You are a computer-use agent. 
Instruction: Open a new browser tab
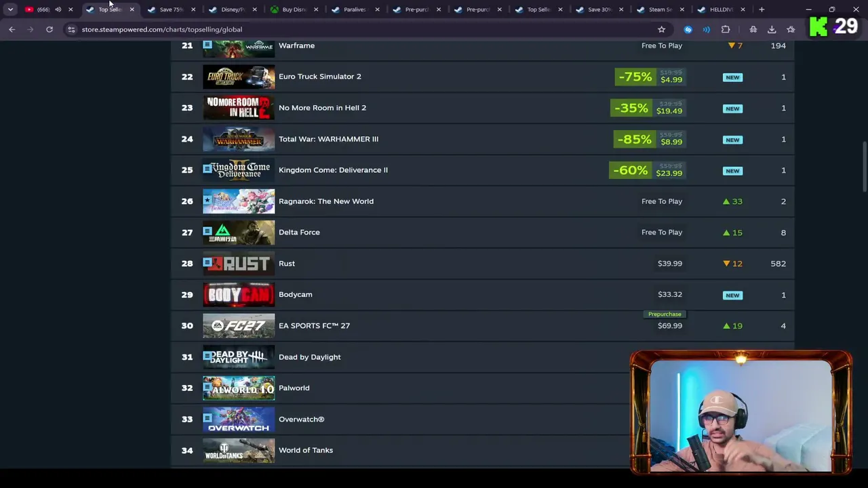(x=762, y=9)
